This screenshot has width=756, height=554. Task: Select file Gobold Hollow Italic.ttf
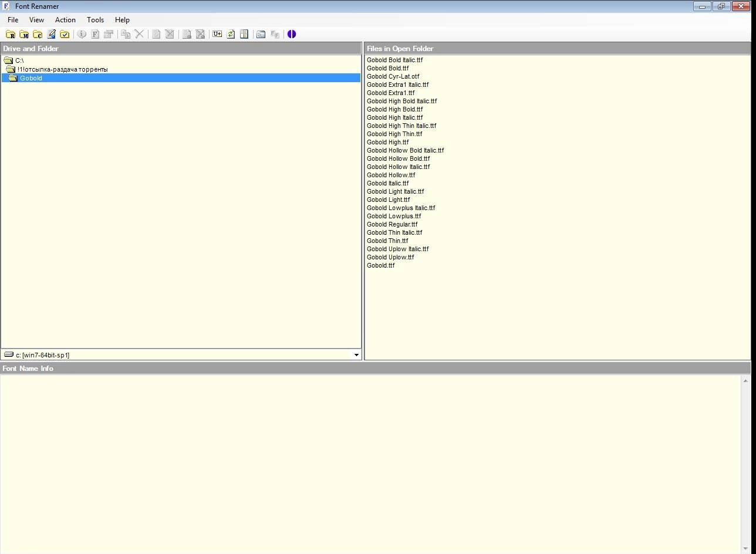(x=398, y=167)
